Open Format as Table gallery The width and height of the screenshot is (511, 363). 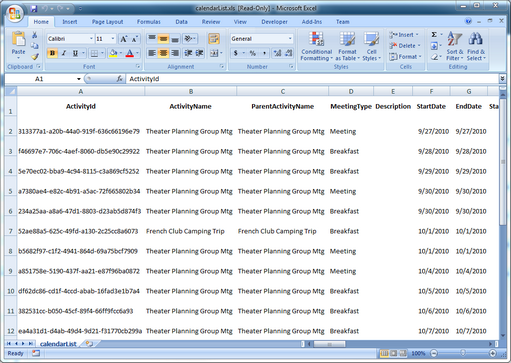click(347, 46)
